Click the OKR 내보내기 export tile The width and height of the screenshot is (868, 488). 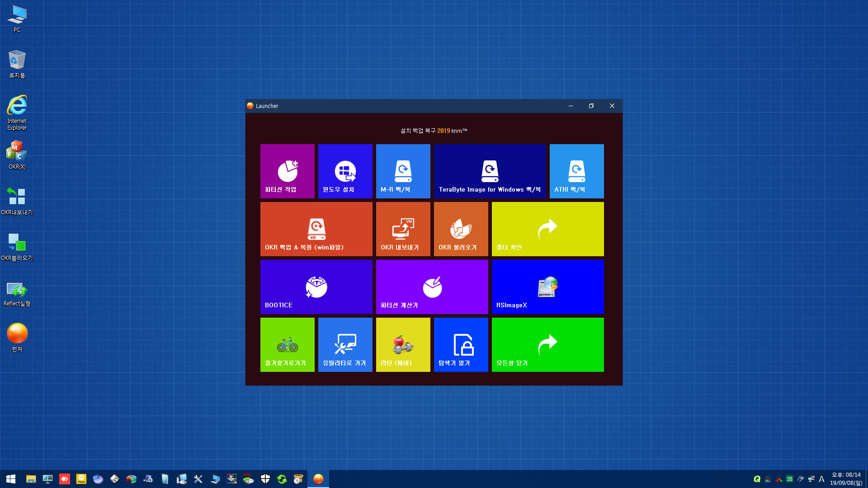click(x=403, y=229)
